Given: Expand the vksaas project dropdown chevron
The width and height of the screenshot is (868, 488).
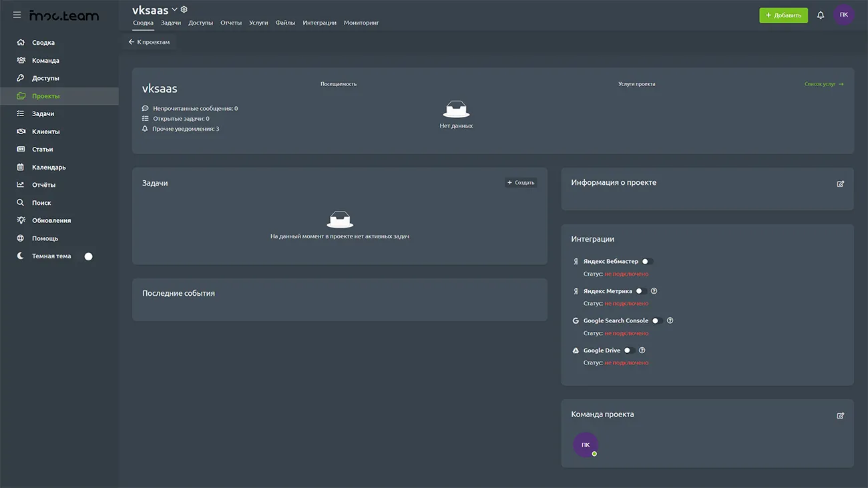Looking at the screenshot, I should pyautogui.click(x=175, y=9).
